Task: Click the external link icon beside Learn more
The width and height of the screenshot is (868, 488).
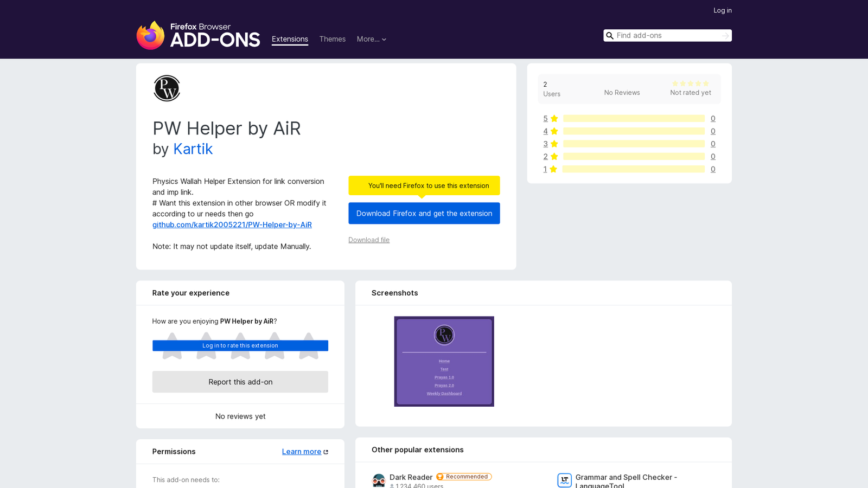Action: [x=325, y=452]
